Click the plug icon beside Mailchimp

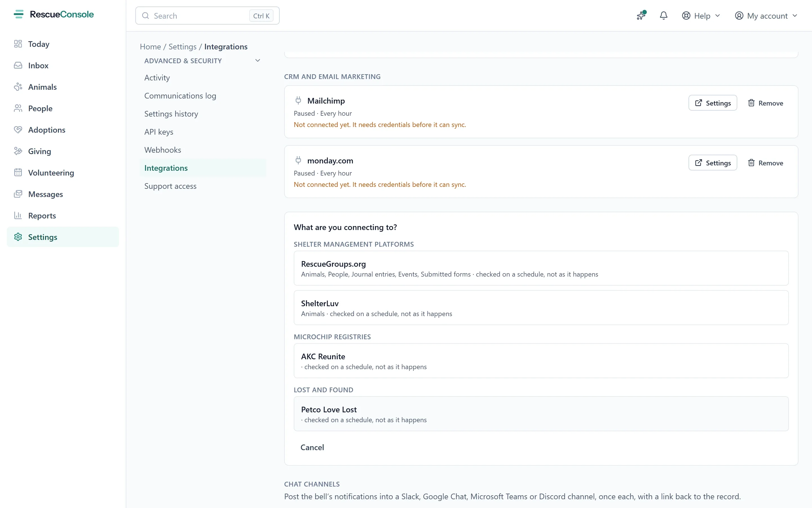[x=298, y=100]
